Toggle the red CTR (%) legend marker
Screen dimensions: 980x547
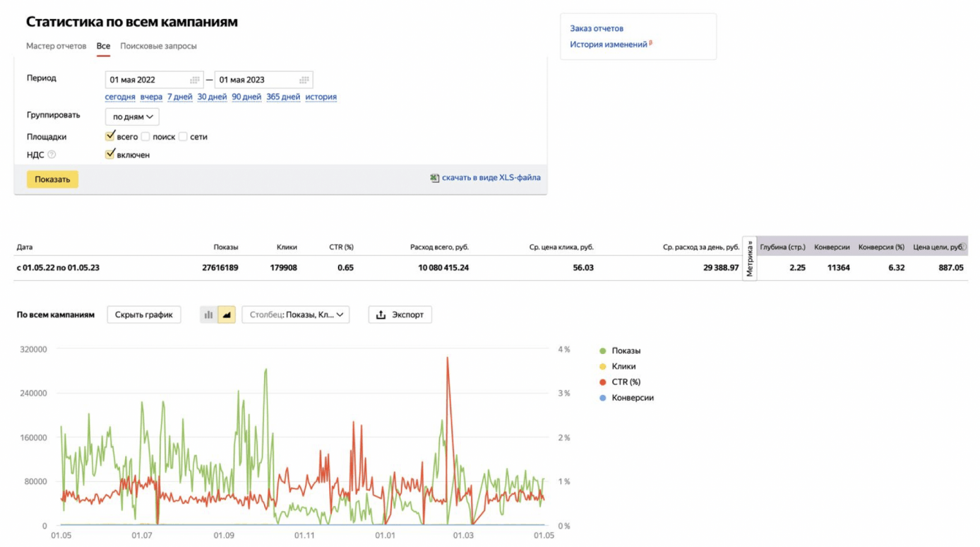point(603,382)
